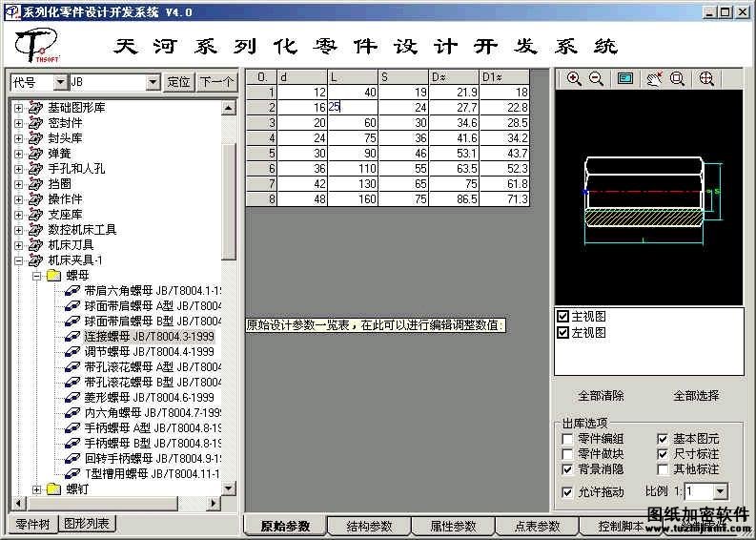Image resolution: width=756 pixels, height=540 pixels.
Task: Enable the 零件编组 checkbox
Action: (x=567, y=439)
